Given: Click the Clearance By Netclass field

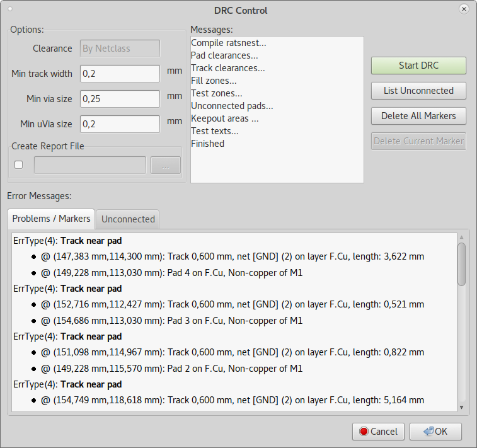Looking at the screenshot, I should tap(120, 49).
